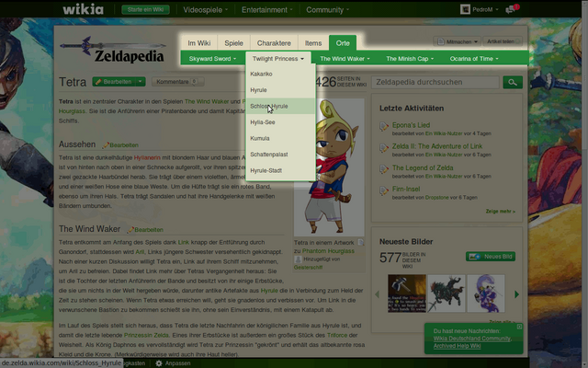The image size is (588, 368).
Task: Open the Dropstone user link
Action: [437, 198]
